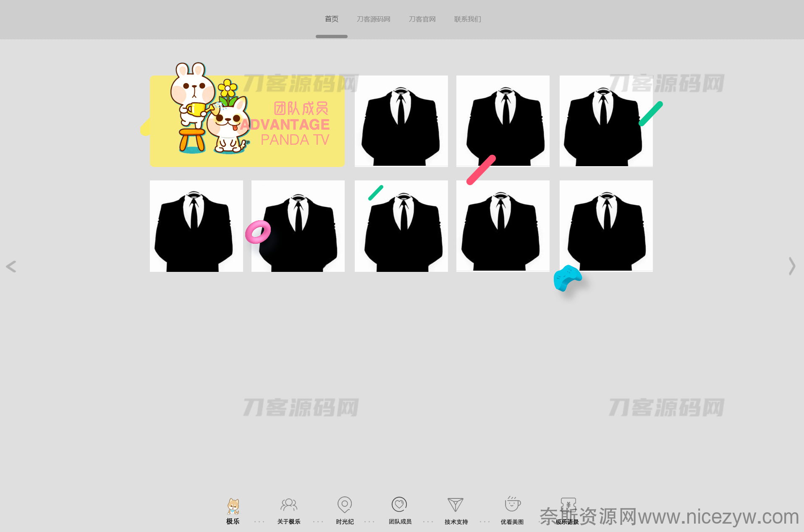
Task: Select 联系我们 in the top navigation
Action: point(467,19)
